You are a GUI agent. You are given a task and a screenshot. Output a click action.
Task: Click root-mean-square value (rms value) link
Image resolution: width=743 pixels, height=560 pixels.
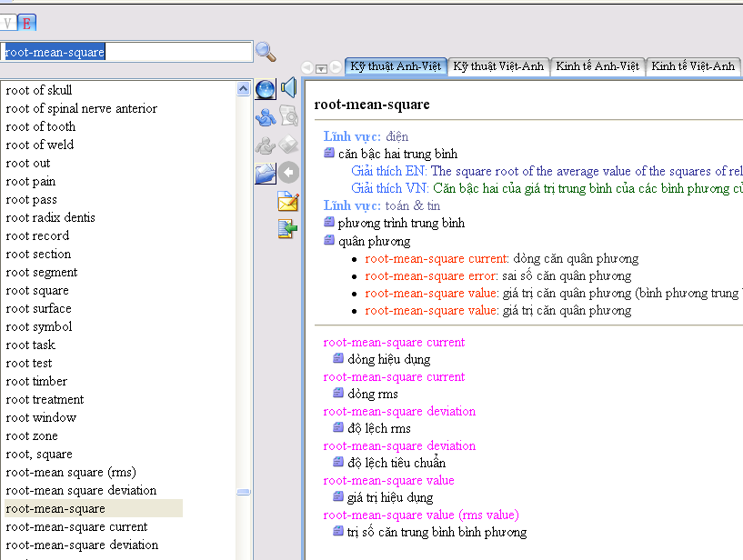421,515
